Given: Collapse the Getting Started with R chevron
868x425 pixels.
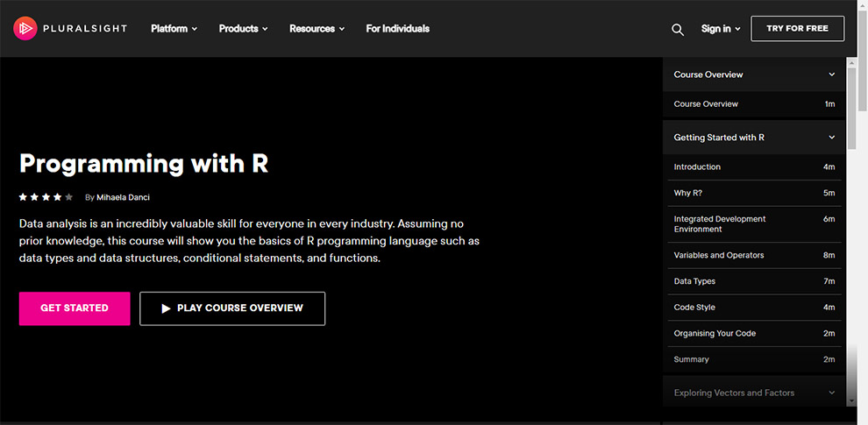Looking at the screenshot, I should (x=831, y=138).
